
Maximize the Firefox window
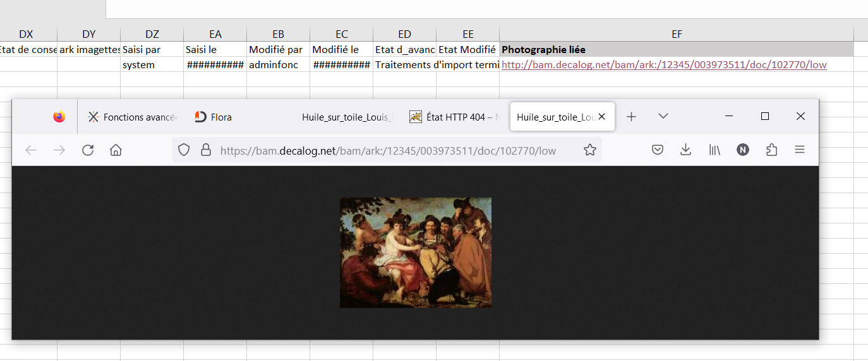point(765,116)
